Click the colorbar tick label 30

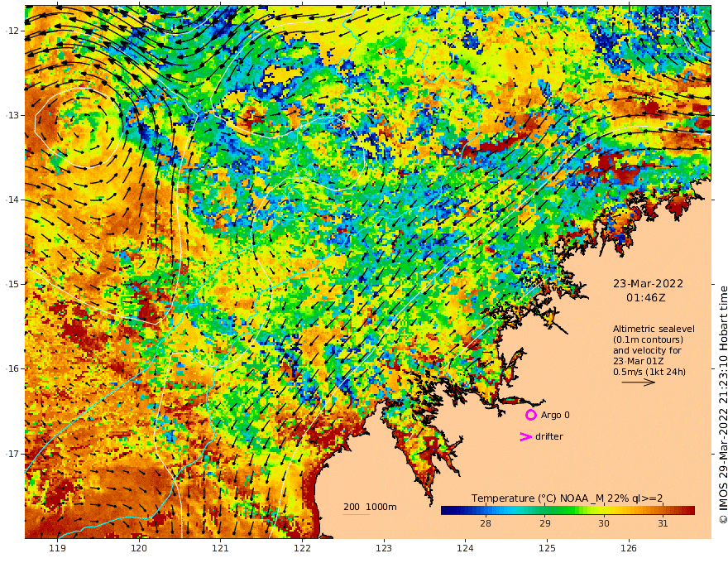[x=604, y=523]
